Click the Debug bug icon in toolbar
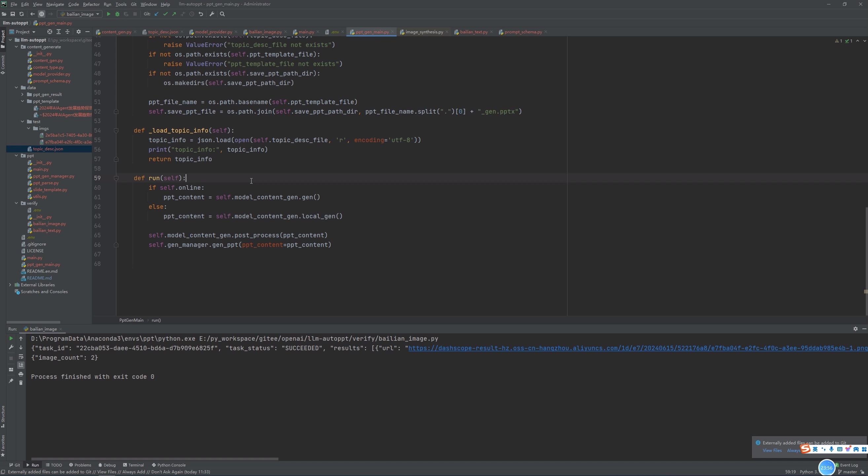868x476 pixels. [117, 14]
